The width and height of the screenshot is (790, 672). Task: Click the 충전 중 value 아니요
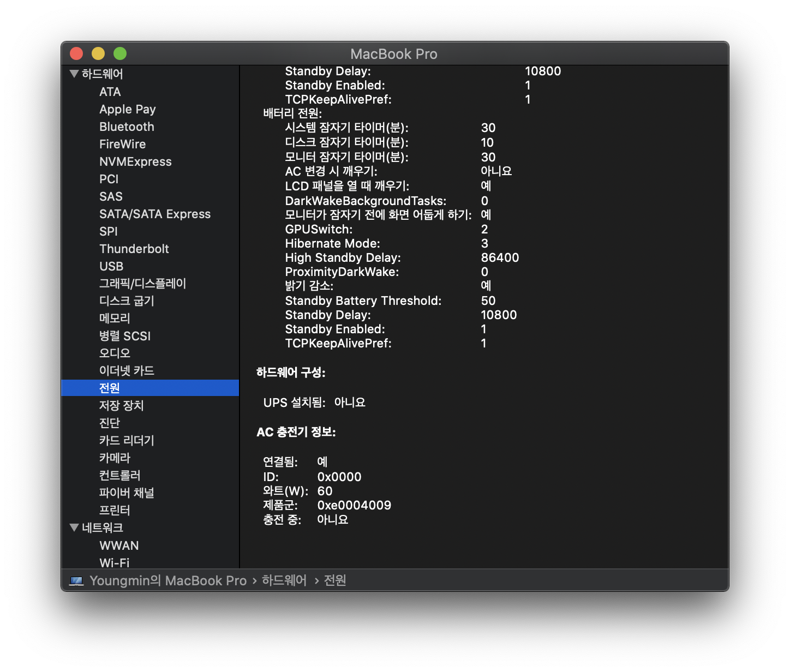point(333,519)
